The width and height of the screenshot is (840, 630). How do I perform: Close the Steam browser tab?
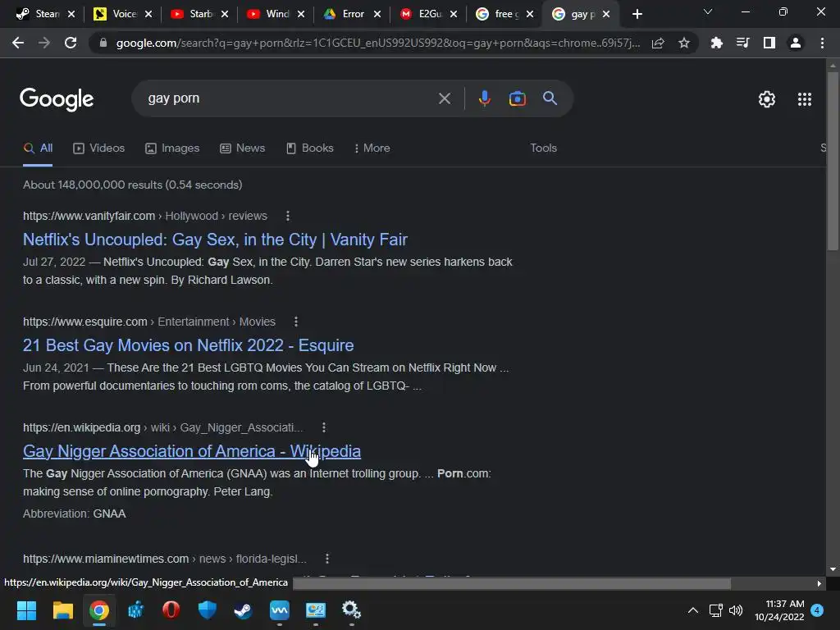tap(71, 14)
